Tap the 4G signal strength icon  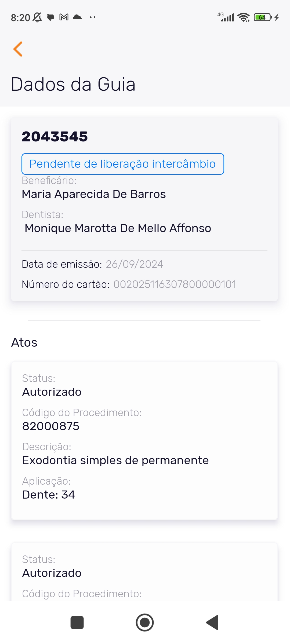(226, 17)
